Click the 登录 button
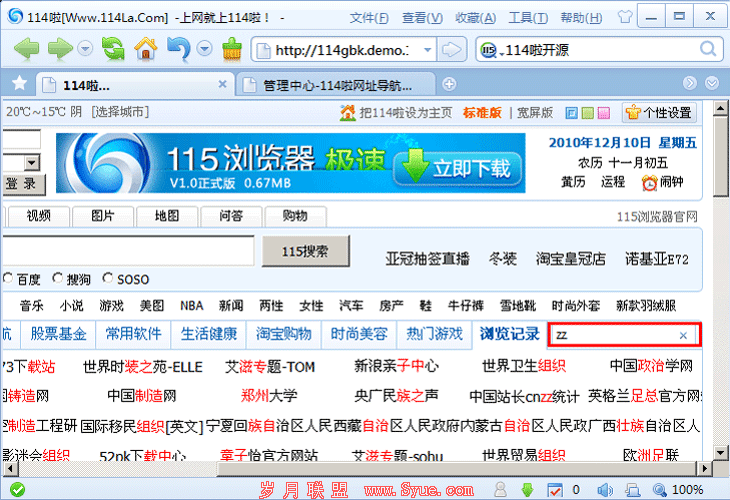 23,184
